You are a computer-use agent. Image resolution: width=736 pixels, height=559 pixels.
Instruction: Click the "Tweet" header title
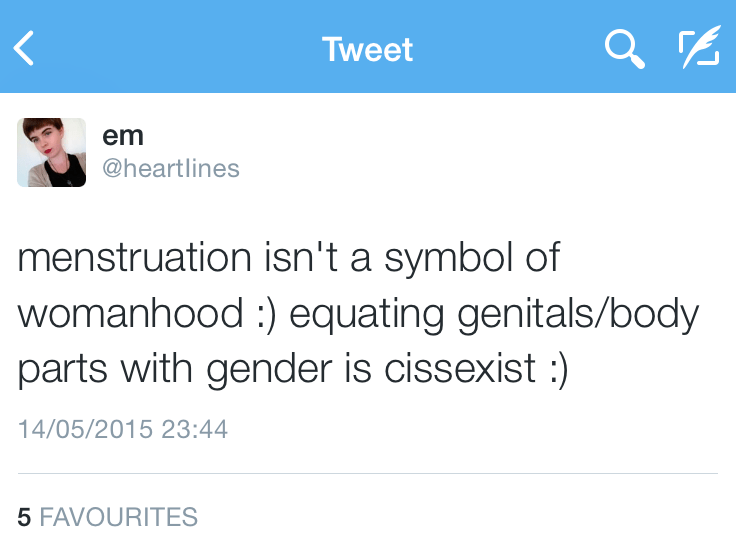tap(367, 49)
